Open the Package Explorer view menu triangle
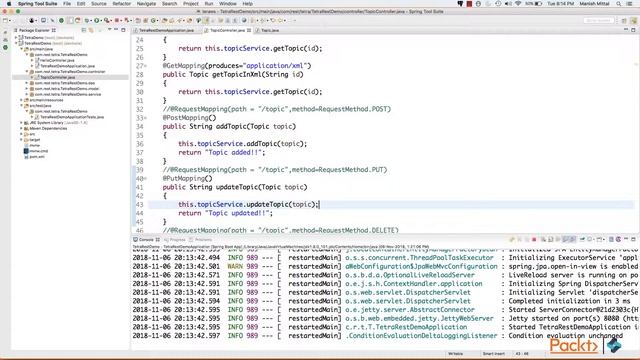This screenshot has width=640, height=360. click(109, 30)
